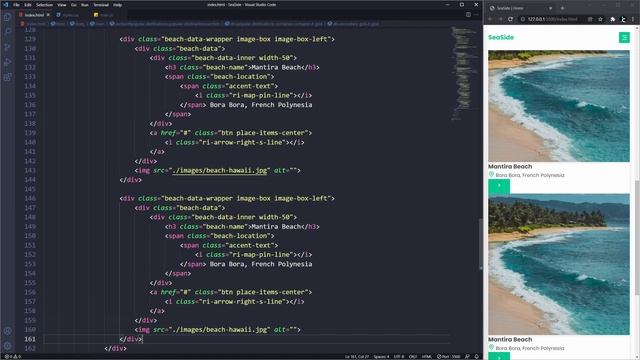This screenshot has height=360, width=640.
Task: Click the browser Reload button
Action: coord(510,19)
